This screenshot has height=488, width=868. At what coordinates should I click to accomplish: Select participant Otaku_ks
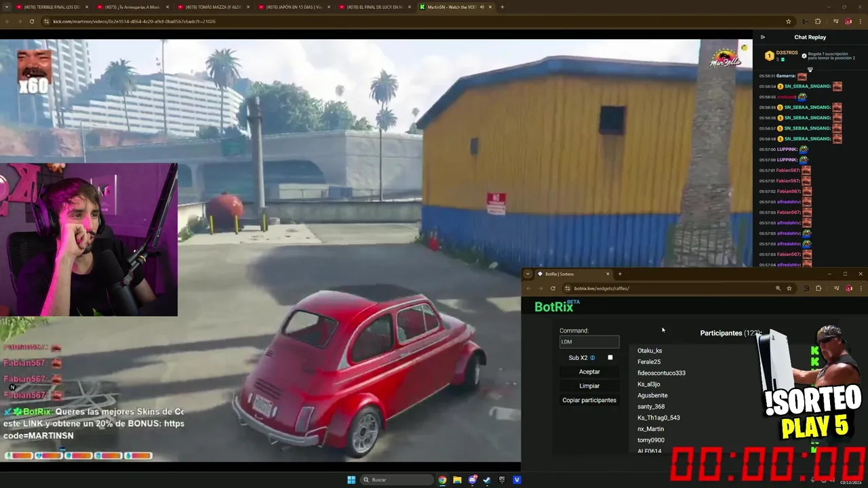coord(650,350)
